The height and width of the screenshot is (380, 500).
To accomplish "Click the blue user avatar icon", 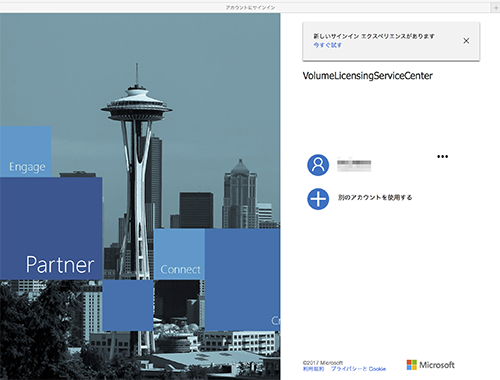I will coord(318,165).
